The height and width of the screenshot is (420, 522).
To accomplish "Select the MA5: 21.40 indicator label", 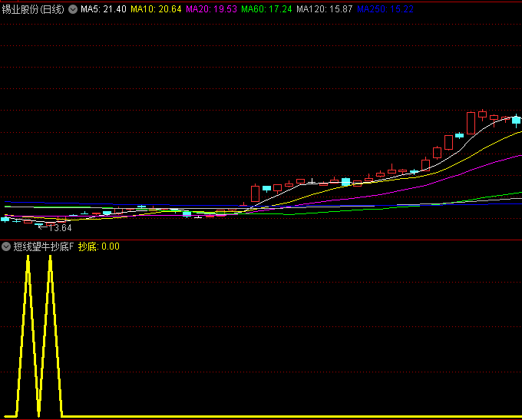I will [x=104, y=9].
